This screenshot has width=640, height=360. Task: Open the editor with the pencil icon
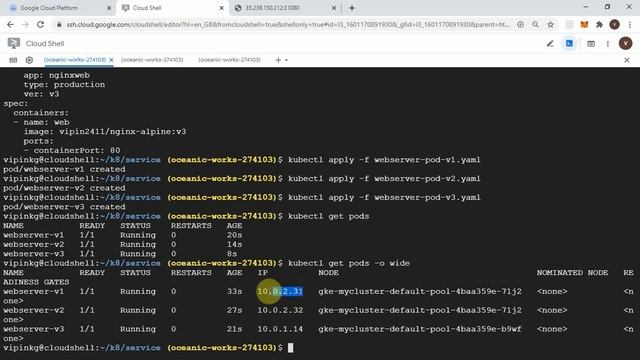pos(550,44)
